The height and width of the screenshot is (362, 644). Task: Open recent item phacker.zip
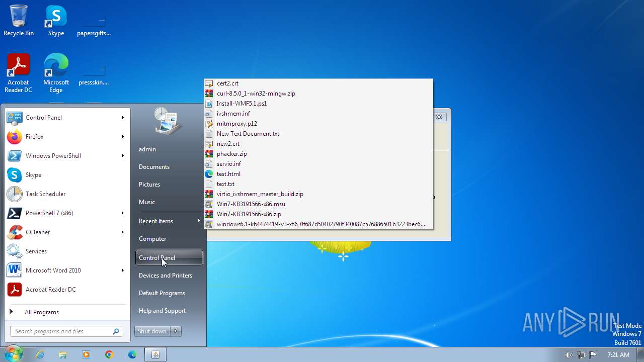pyautogui.click(x=318, y=154)
